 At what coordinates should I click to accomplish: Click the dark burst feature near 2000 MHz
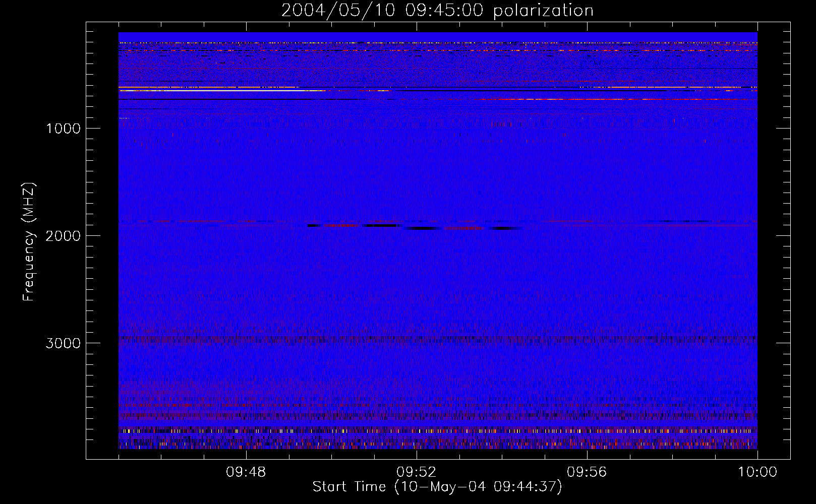click(x=415, y=227)
